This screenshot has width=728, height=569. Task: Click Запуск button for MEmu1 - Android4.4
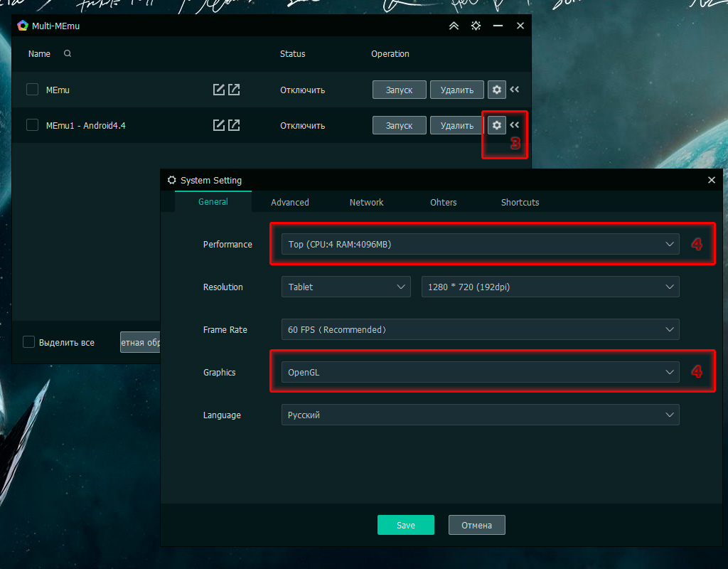(400, 125)
